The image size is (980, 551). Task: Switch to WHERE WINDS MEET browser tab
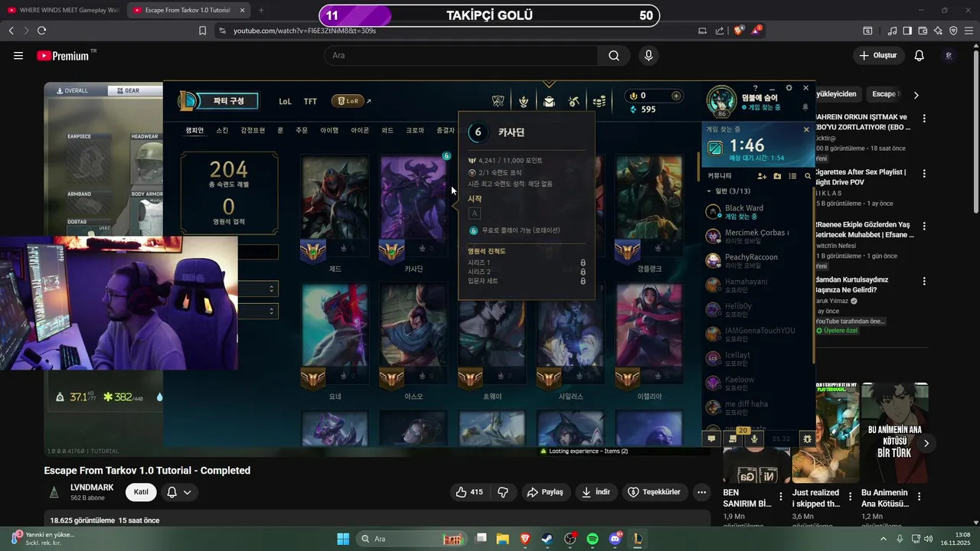click(x=64, y=11)
